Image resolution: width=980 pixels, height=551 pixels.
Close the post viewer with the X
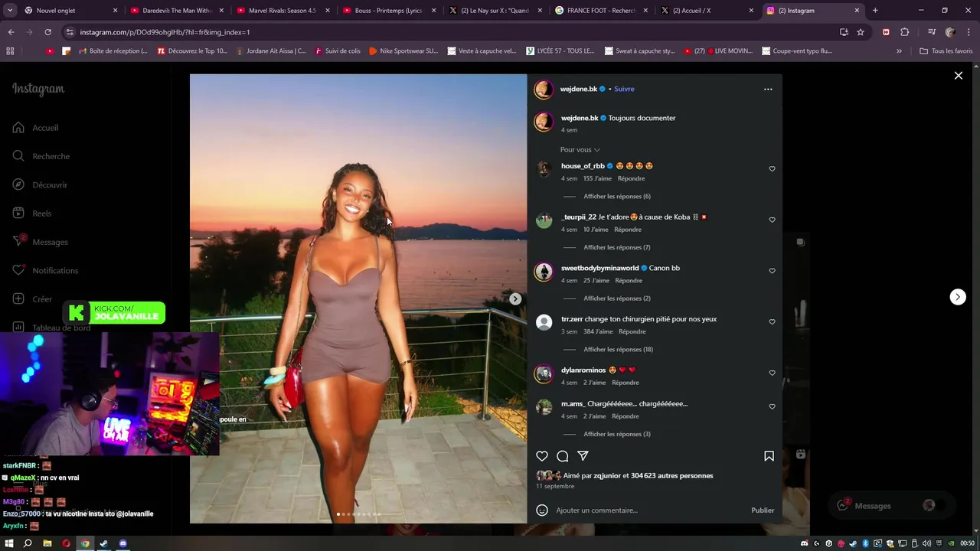[x=958, y=76]
